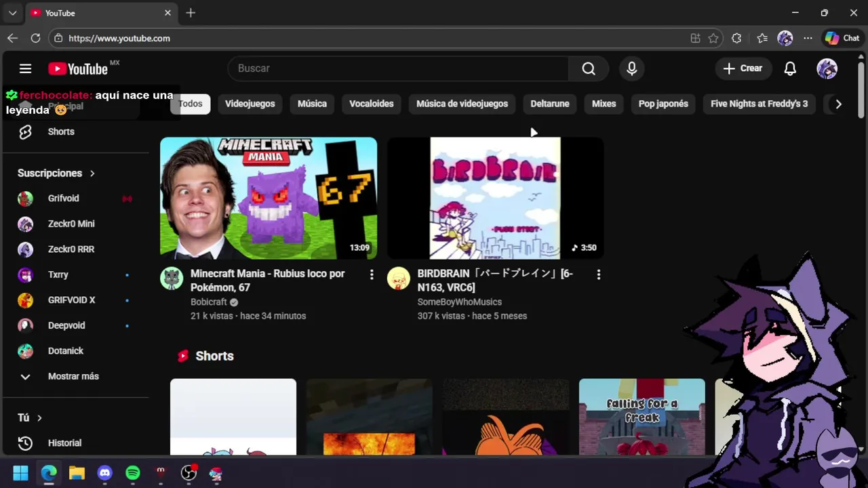Select the Videojuegos filter chip
868x488 pixels.
(x=250, y=104)
